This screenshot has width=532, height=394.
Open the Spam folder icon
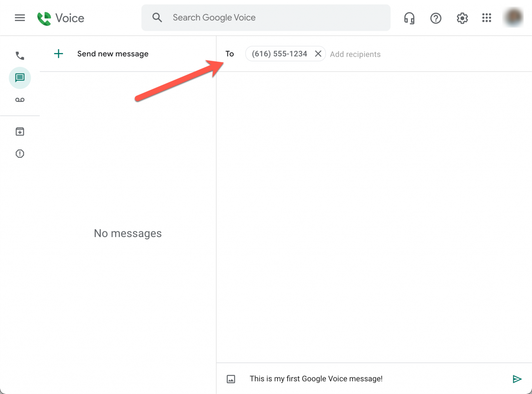[x=20, y=154]
